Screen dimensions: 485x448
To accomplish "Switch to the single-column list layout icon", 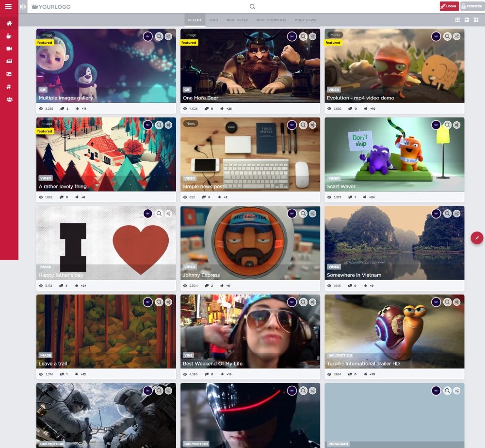I will [x=467, y=20].
